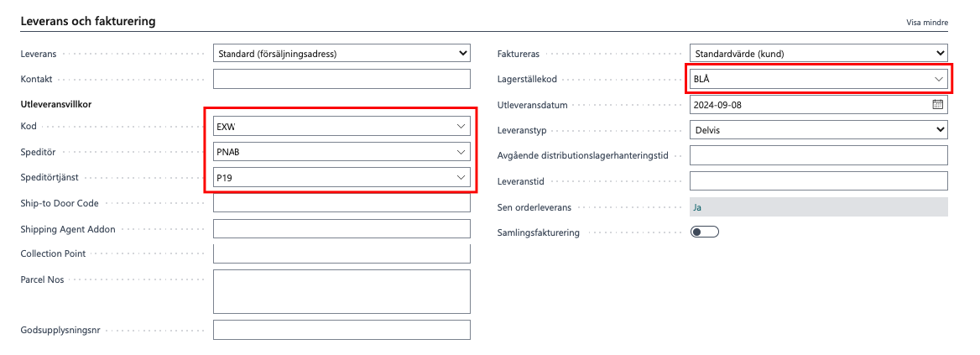Focus the Godsupplysningsnr field

(341, 330)
